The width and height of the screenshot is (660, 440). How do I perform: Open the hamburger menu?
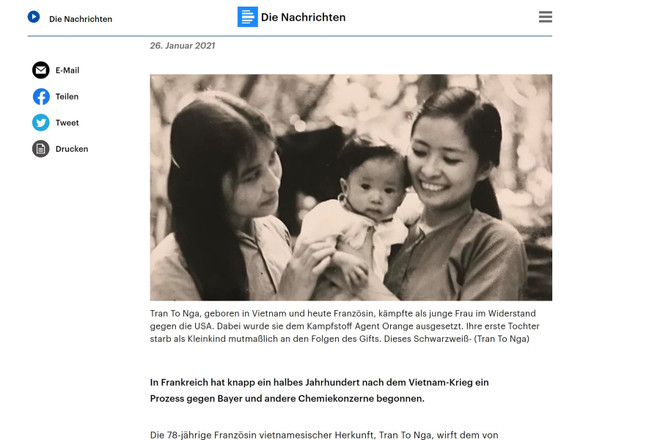[x=545, y=17]
